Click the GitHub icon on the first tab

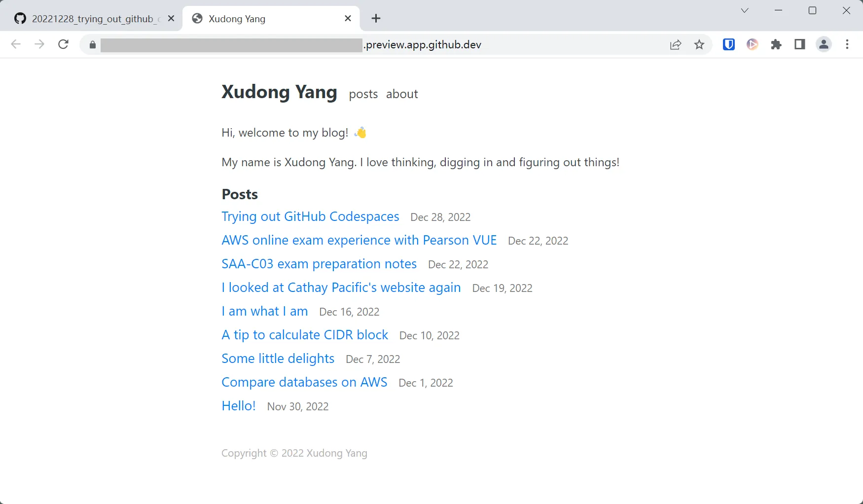coord(20,18)
